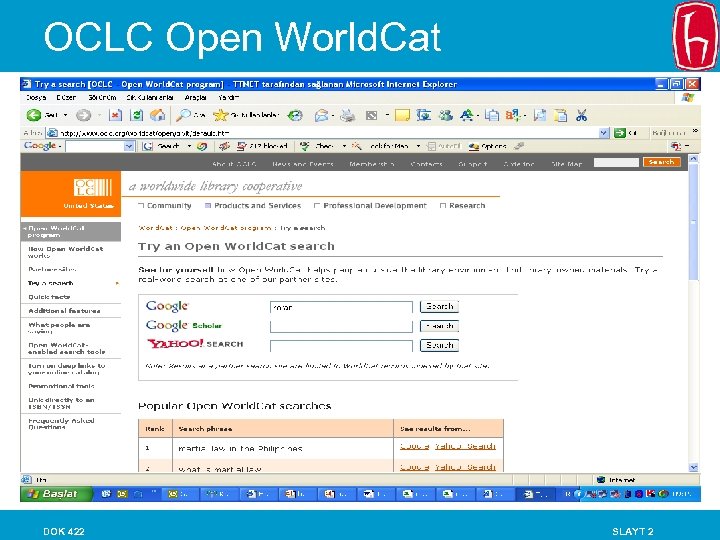The width and height of the screenshot is (720, 540).
Task: Click the Home house icon
Action: click(157, 115)
